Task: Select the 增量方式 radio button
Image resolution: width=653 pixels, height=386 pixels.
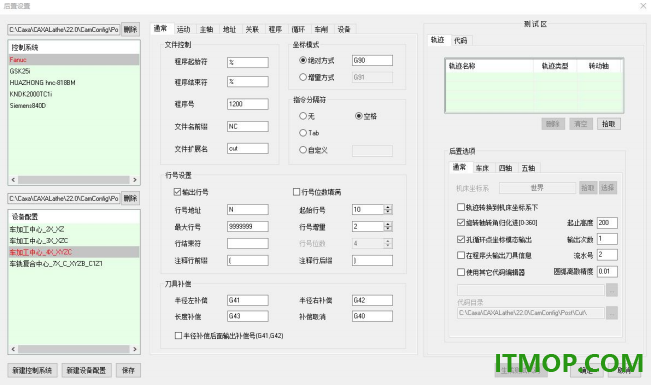Action: click(x=303, y=77)
